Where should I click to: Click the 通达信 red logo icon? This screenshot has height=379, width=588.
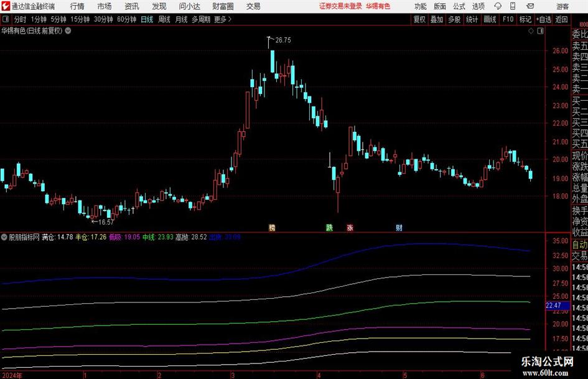click(6, 6)
